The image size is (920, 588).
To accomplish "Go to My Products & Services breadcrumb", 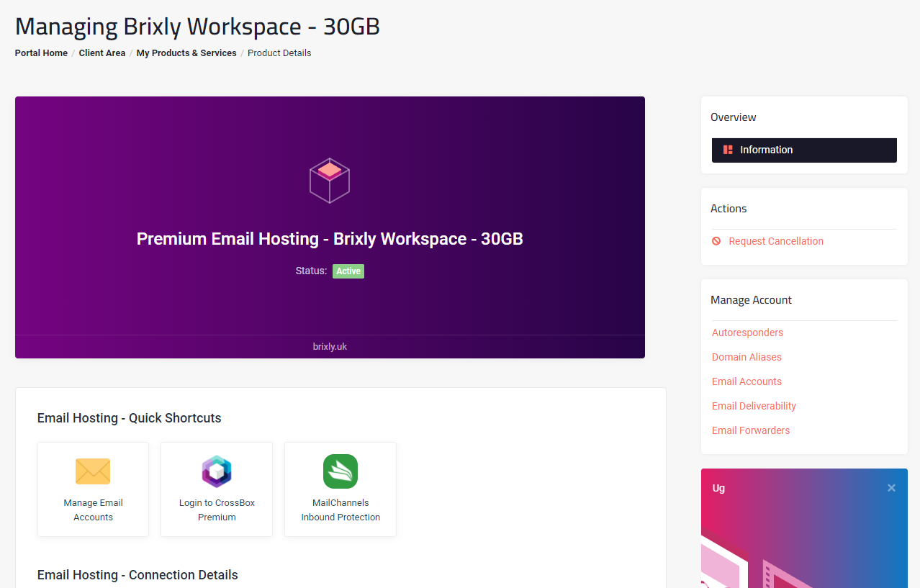I will coord(186,53).
